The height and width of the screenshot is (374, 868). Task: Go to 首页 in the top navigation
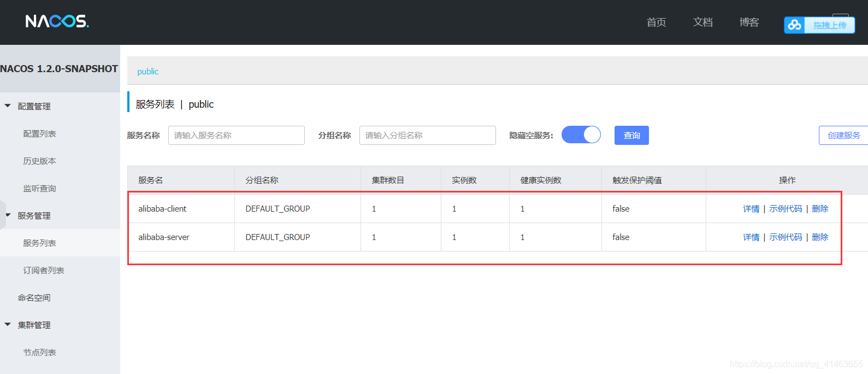tap(656, 22)
